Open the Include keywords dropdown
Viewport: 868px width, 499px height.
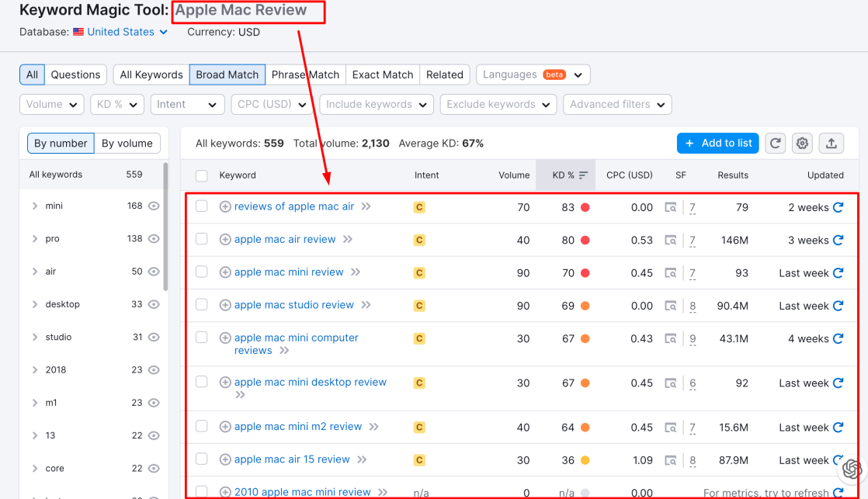tap(376, 105)
